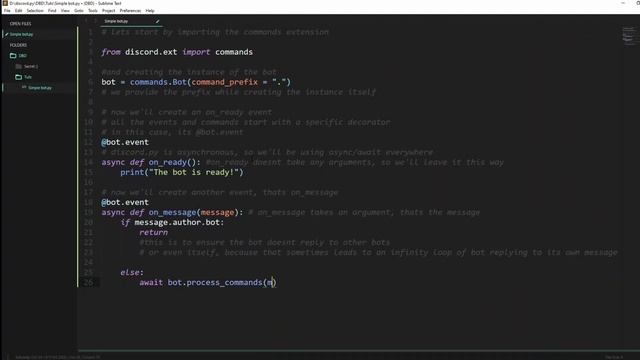The image size is (640, 360).
Task: Click the syntax/tab size status on status bar right
Action: pos(614,357)
